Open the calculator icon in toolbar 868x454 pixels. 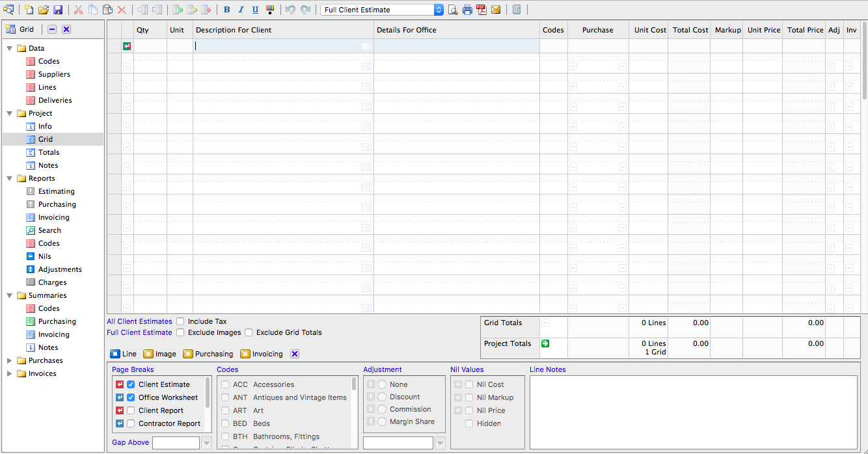pos(517,10)
